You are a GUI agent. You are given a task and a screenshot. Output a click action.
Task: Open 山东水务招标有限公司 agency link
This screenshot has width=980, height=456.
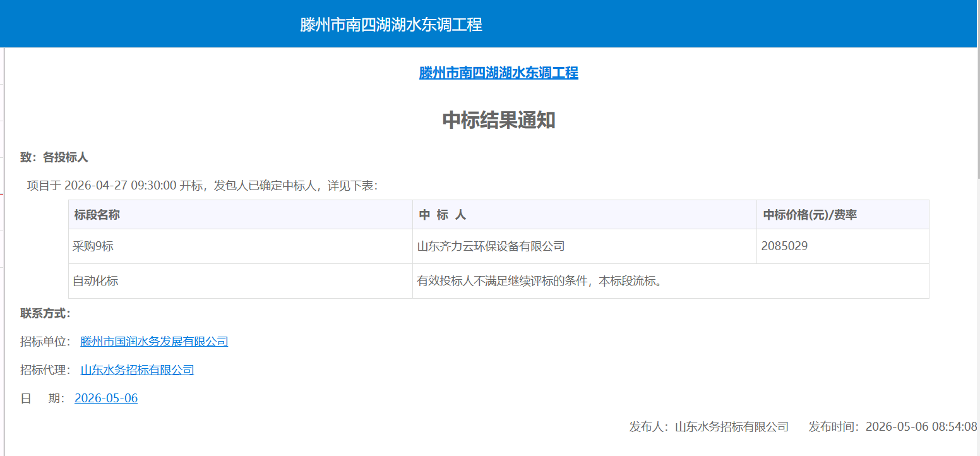[137, 370]
